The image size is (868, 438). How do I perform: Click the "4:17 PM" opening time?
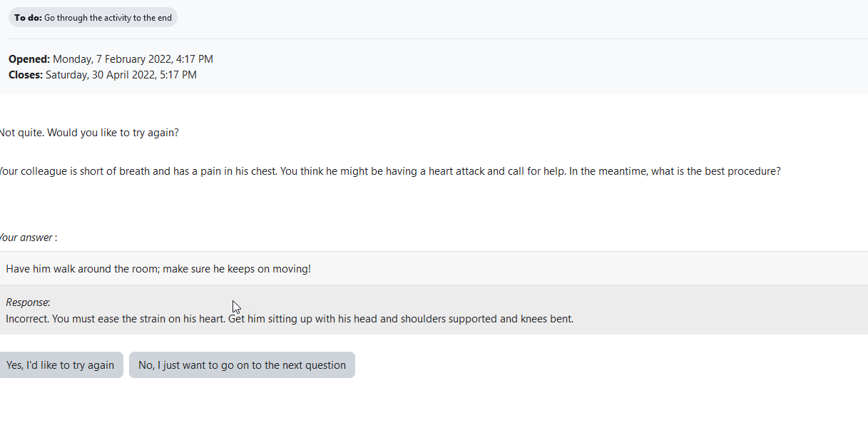pyautogui.click(x=195, y=59)
